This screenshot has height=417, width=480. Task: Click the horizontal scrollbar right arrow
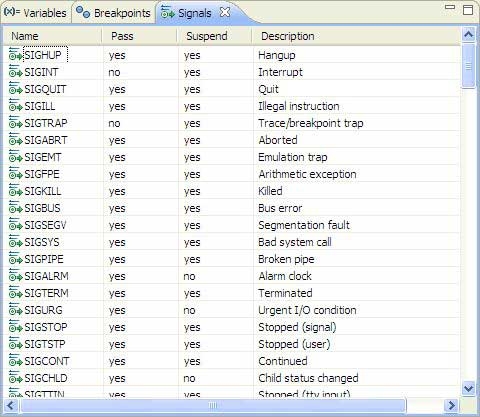pyautogui.click(x=452, y=405)
